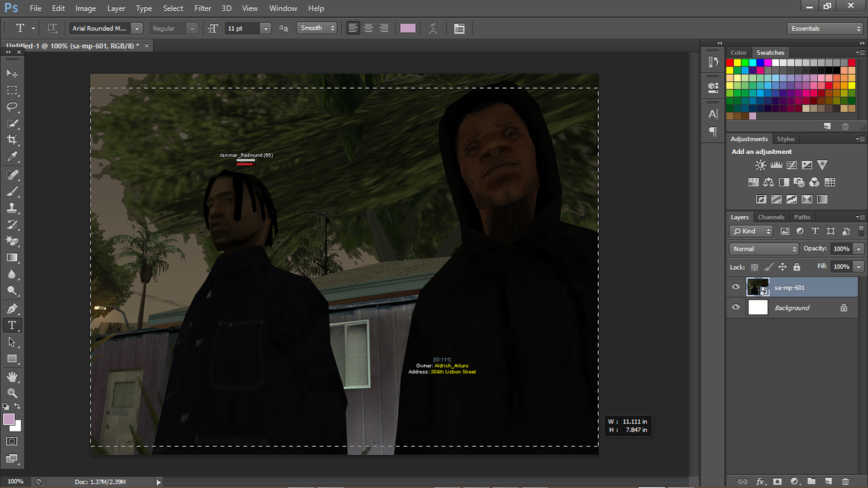
Task: Open the anti-aliasing Smooth dropdown
Action: pos(317,28)
